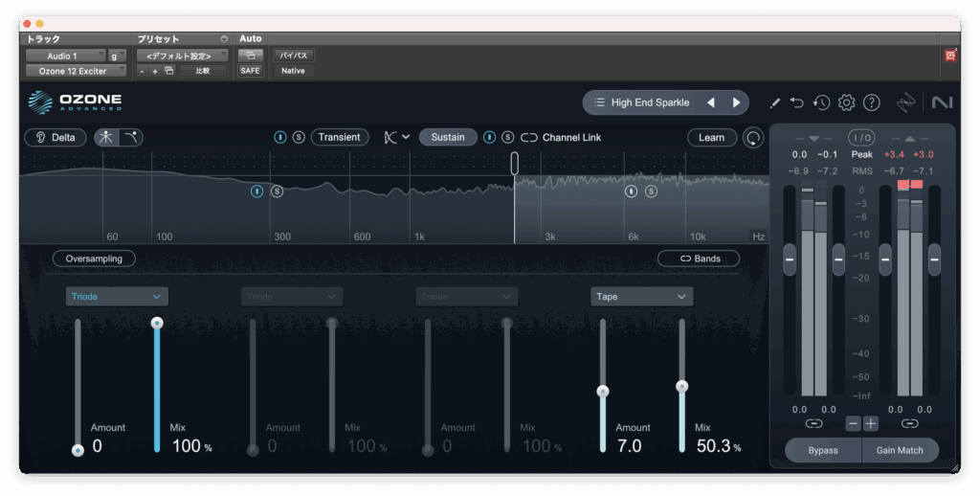Solo the Transient band S button
Screen dimensions: 980x496
coord(299,137)
